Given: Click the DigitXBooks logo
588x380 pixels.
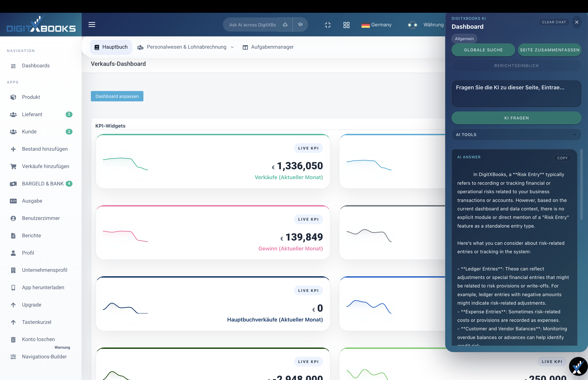Looking at the screenshot, I should (x=40, y=24).
